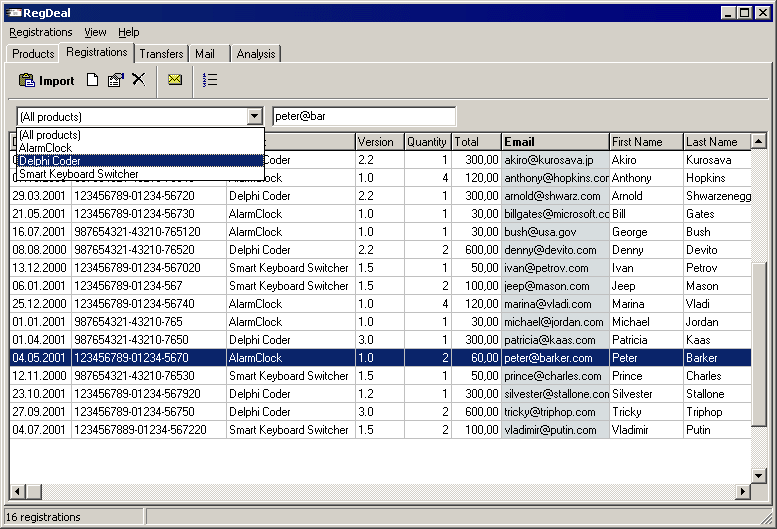Create a new registration with the blank page icon
The image size is (777, 529).
click(x=92, y=80)
